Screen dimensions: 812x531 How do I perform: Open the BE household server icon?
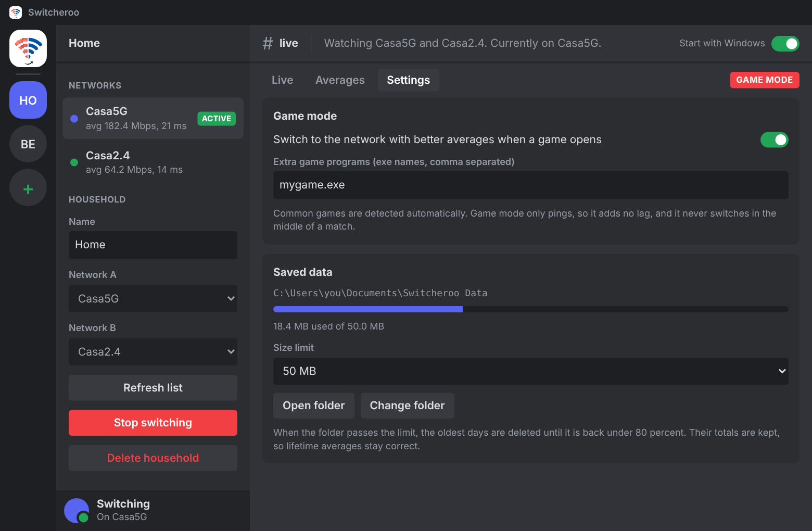tap(28, 144)
